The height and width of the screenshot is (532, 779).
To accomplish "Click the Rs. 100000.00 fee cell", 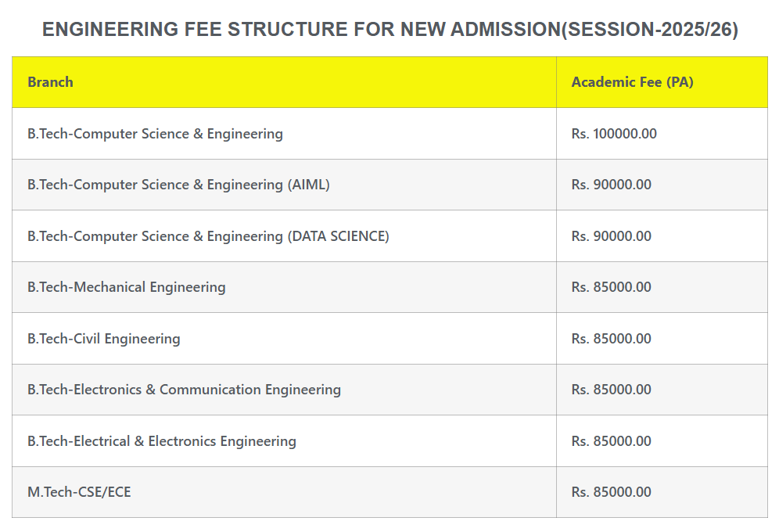I will [x=614, y=134].
